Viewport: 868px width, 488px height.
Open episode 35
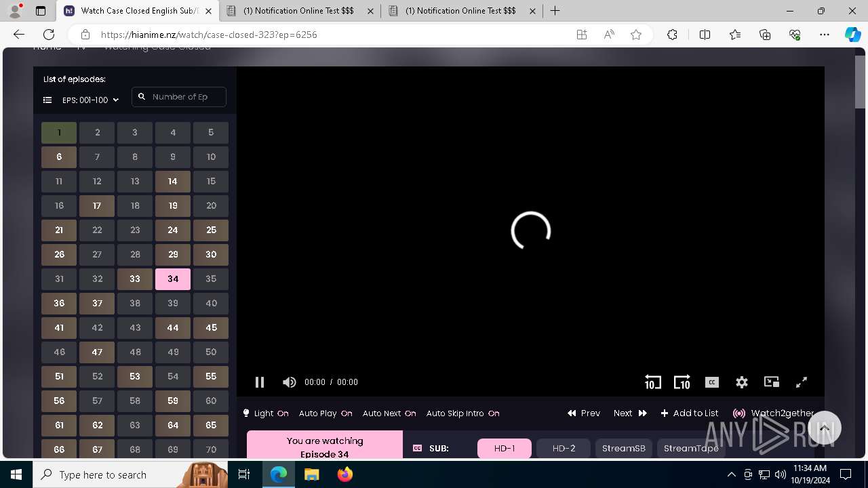point(211,279)
